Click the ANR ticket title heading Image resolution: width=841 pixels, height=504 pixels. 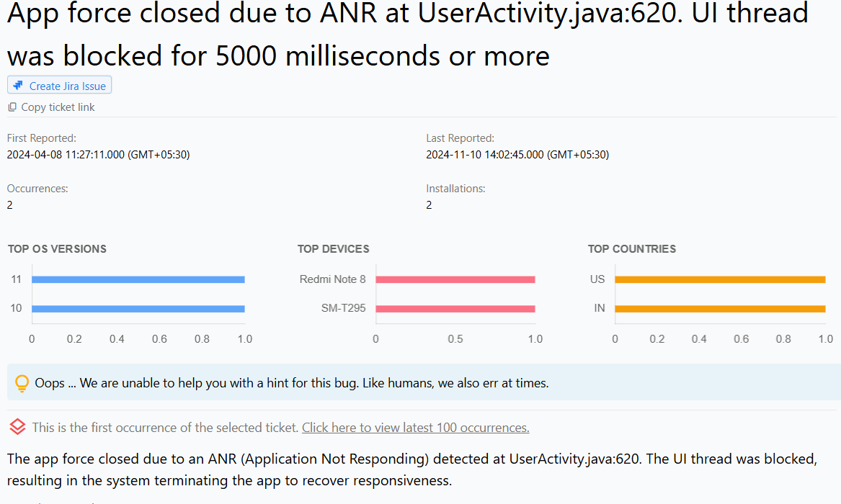point(404,35)
